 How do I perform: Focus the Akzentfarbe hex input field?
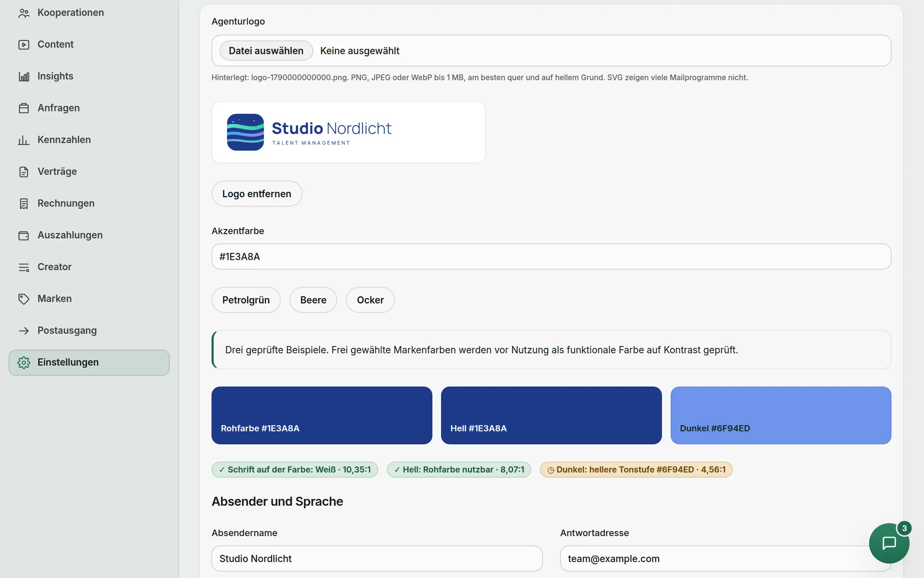click(x=552, y=256)
